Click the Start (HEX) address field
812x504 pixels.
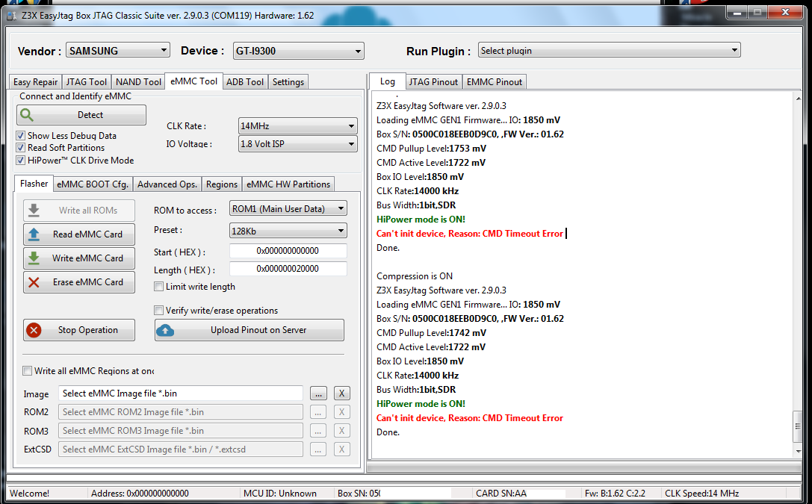point(288,251)
